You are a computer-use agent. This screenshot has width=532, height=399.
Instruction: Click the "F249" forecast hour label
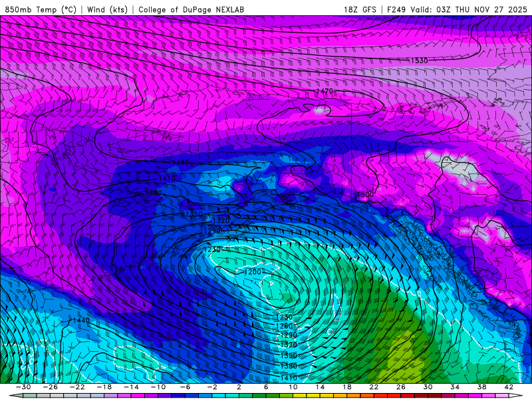point(396,9)
